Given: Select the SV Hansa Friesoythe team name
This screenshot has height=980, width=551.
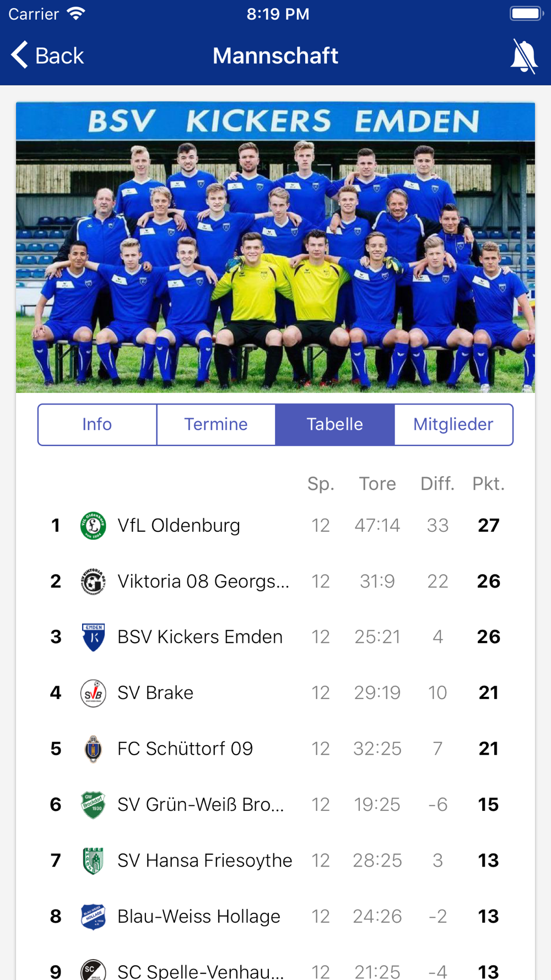Looking at the screenshot, I should point(205,860).
